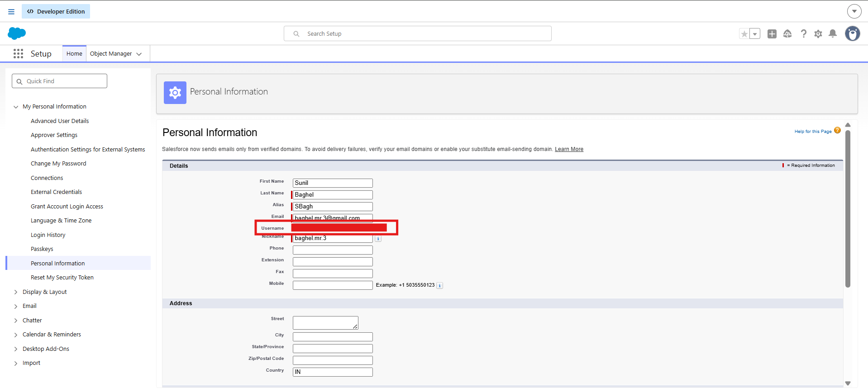Click the page scrollbar down arrow

coord(848,383)
